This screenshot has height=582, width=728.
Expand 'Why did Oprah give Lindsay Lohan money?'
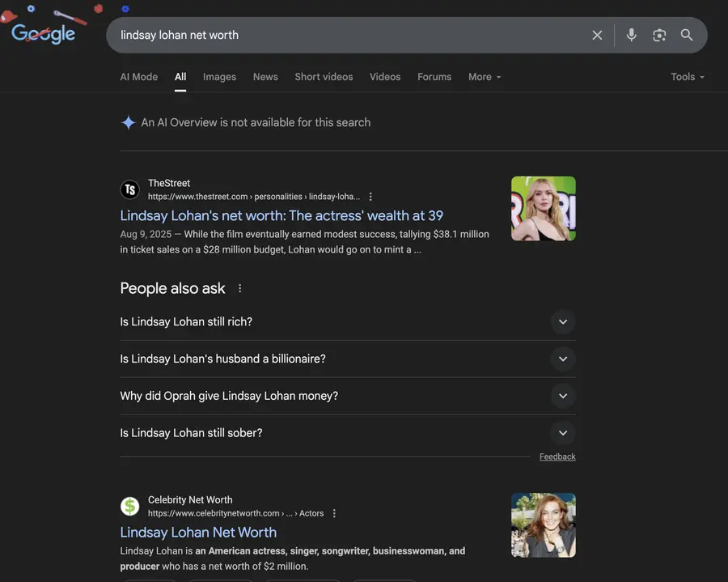(563, 396)
